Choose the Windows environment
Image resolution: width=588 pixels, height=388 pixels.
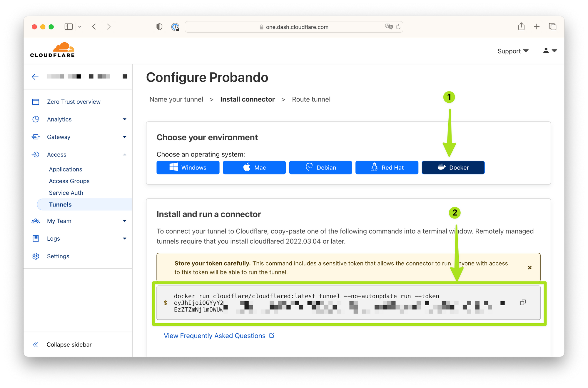pyautogui.click(x=188, y=167)
